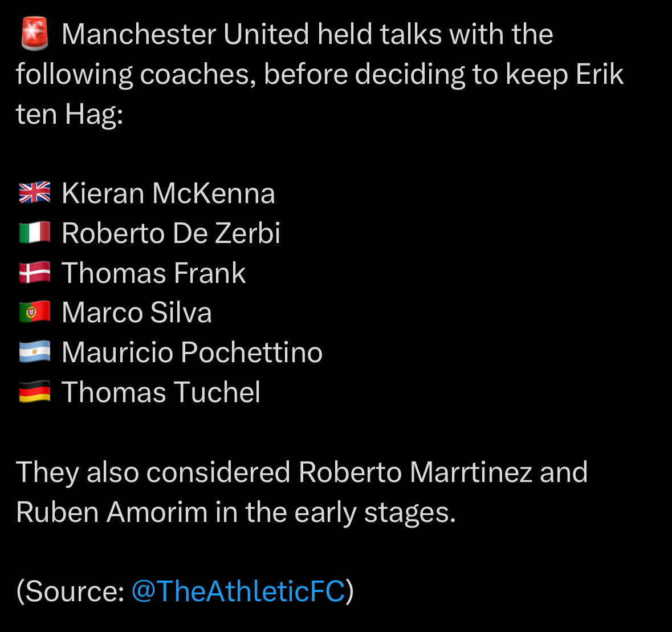Screen dimensions: 672x632
Task: Click the name Kieran McKenna
Action: (x=168, y=193)
